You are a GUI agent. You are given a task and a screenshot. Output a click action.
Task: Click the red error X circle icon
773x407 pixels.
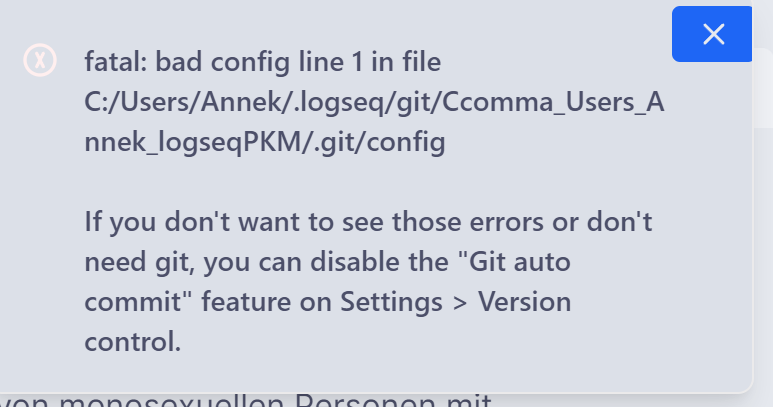pyautogui.click(x=40, y=60)
